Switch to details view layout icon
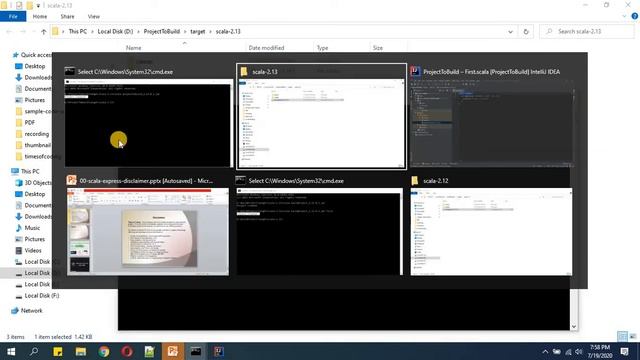 pos(622,336)
